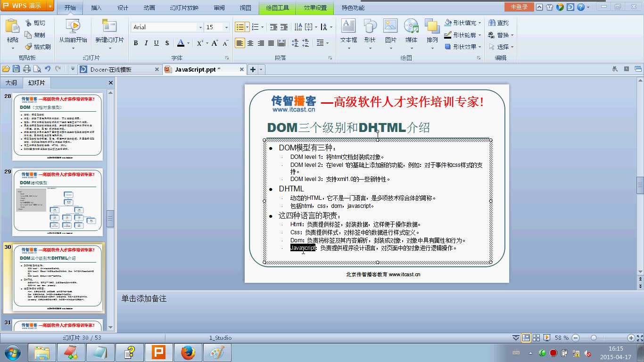This screenshot has height=362, width=644.
Task: Start slideshow from status bar play icon
Action: (546, 337)
